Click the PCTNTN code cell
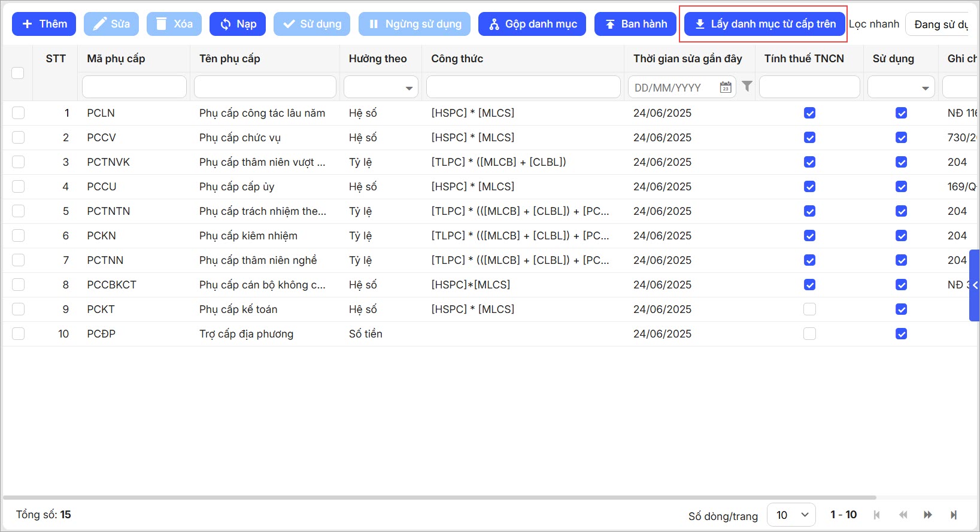 pos(108,211)
